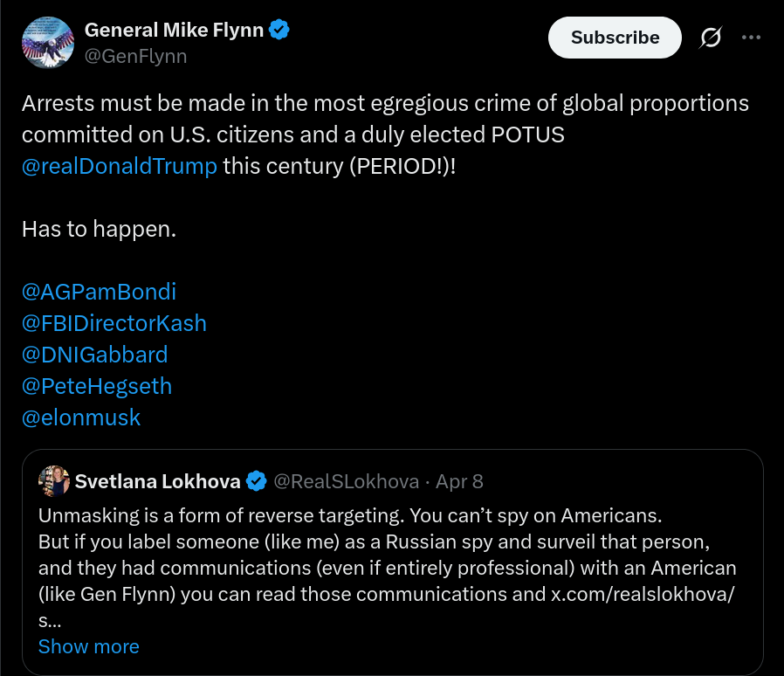Click General Mike Flynn's blue verified badge

(279, 30)
